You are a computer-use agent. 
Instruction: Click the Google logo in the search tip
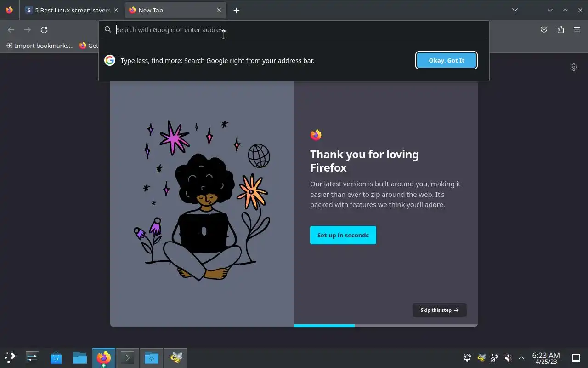(x=110, y=60)
